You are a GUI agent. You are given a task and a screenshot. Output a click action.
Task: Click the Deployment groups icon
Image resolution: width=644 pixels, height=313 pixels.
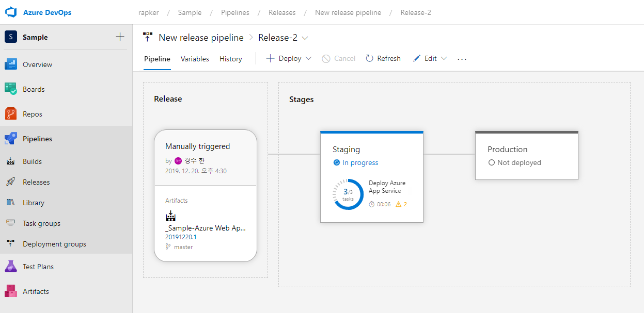(11, 244)
